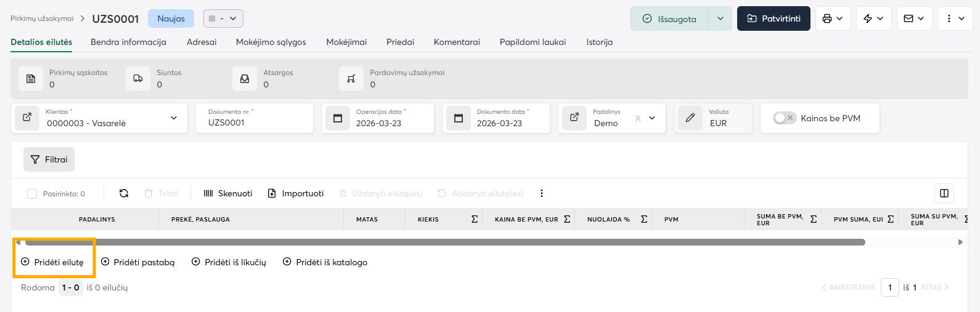Image resolution: width=980 pixels, height=312 pixels.
Task: Click the horizontal table scrollbar
Action: pos(444,242)
